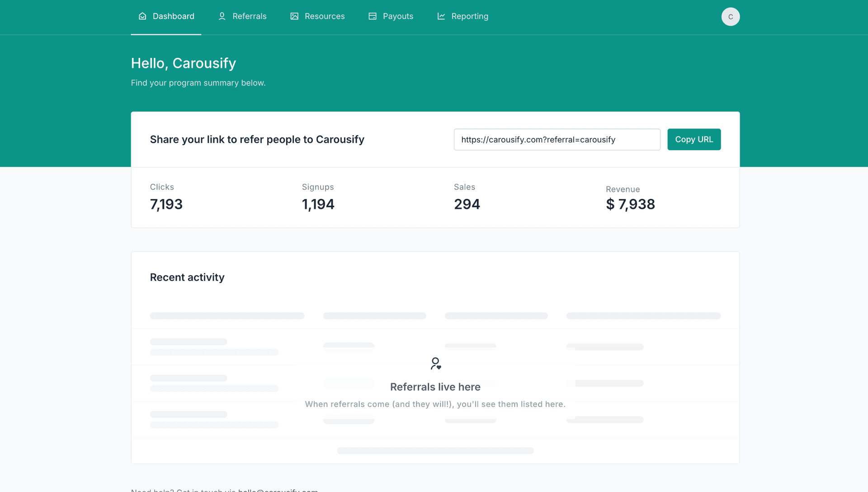Click the Clicks label
The width and height of the screenshot is (868, 492).
[x=162, y=187]
